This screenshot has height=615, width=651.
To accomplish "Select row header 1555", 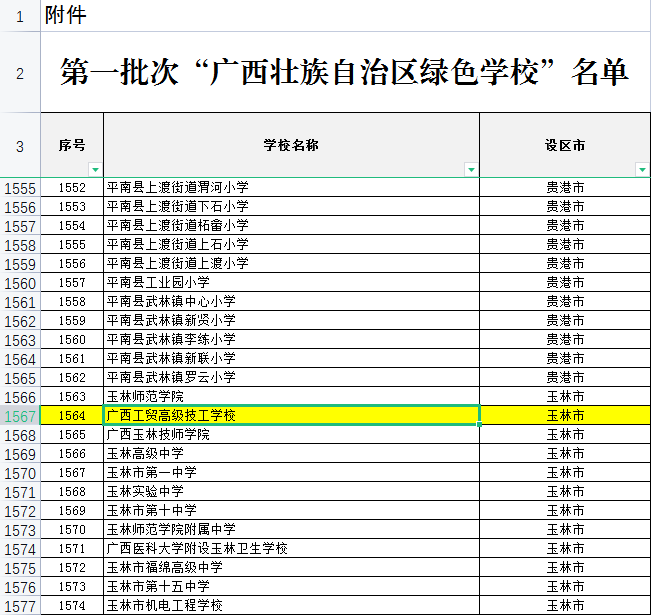I will tap(20, 188).
